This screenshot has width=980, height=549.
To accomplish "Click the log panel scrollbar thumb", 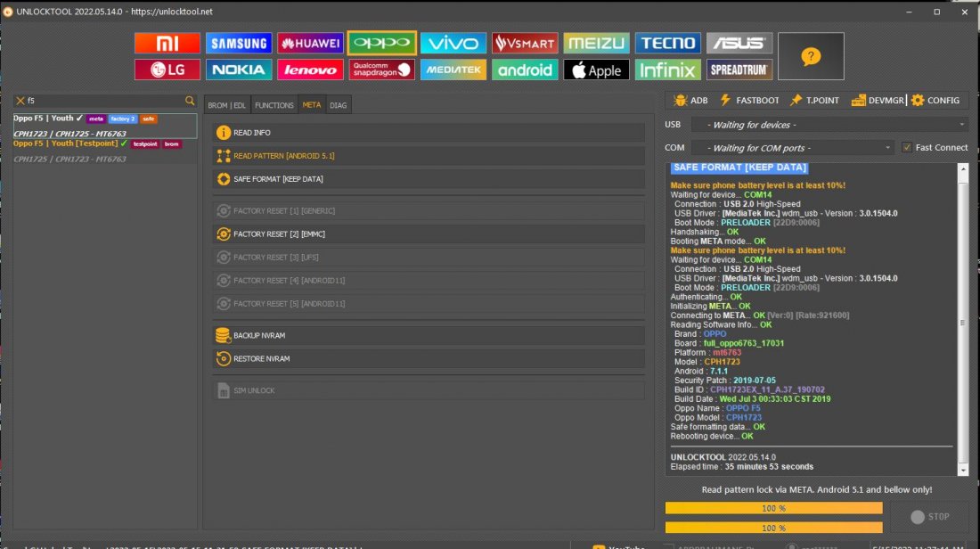I will tap(962, 322).
